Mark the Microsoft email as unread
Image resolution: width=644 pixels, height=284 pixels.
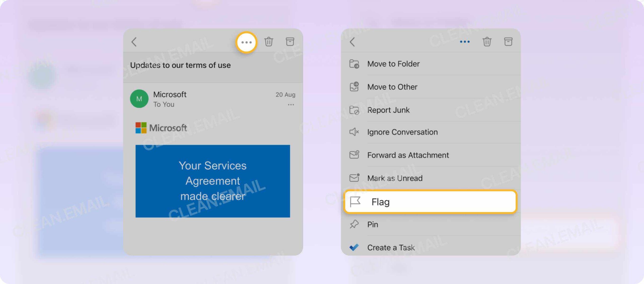click(395, 178)
